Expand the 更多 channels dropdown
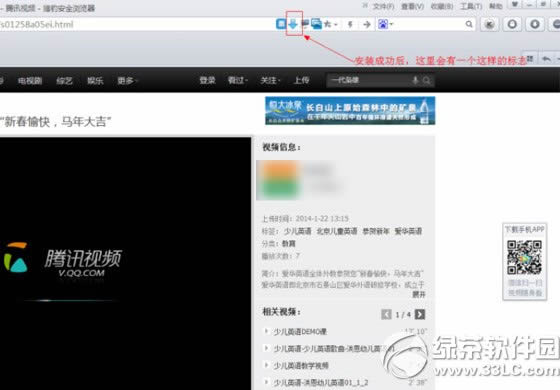 pos(128,81)
